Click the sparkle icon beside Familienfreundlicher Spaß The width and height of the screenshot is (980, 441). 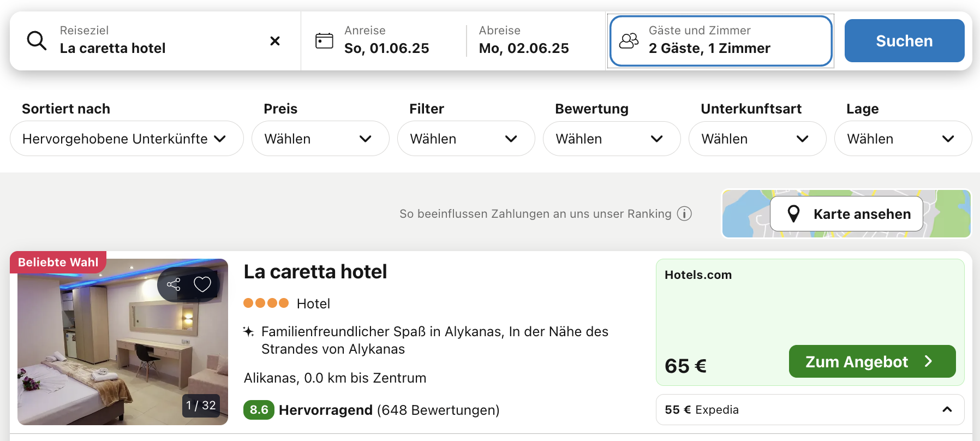tap(248, 331)
